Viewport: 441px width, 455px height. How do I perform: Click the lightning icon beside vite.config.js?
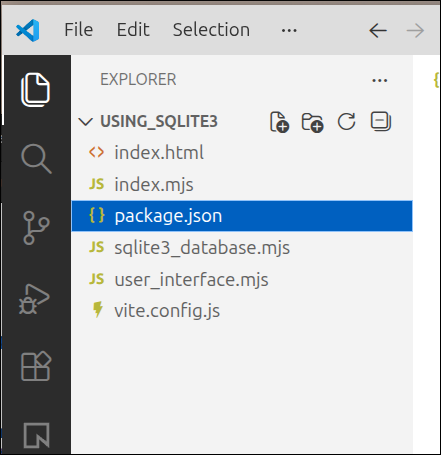[98, 309]
